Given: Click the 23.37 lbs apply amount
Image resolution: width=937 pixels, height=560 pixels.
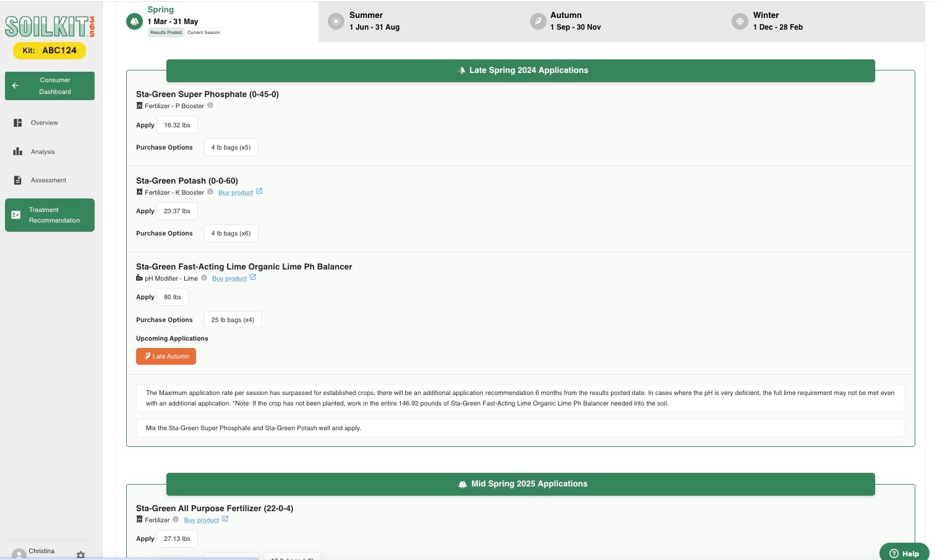Looking at the screenshot, I should point(178,211).
